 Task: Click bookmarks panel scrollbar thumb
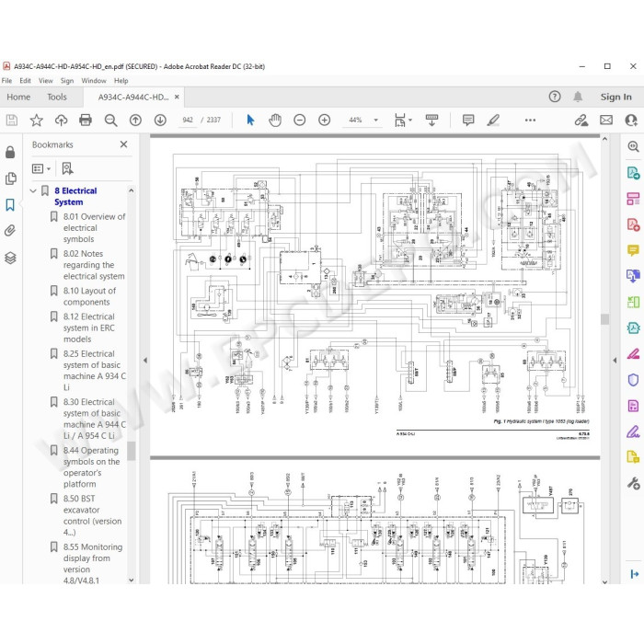[131, 451]
